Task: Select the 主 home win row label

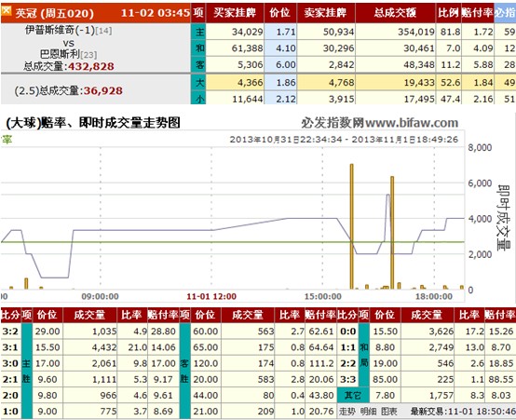Action: coord(199,32)
